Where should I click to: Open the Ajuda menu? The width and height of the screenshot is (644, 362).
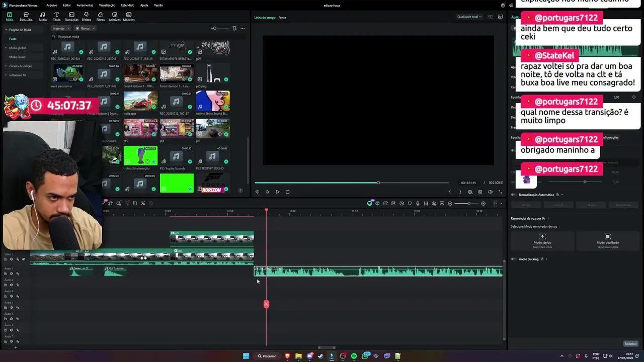coord(144,5)
